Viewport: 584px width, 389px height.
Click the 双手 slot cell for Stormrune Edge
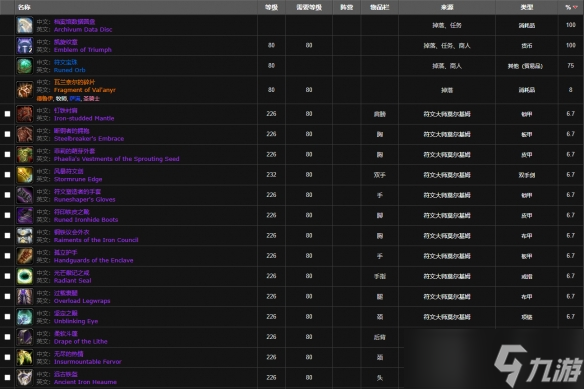(x=380, y=175)
